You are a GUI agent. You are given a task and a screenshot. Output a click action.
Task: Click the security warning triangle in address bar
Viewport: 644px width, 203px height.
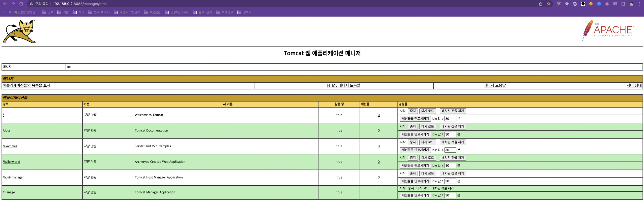(31, 4)
